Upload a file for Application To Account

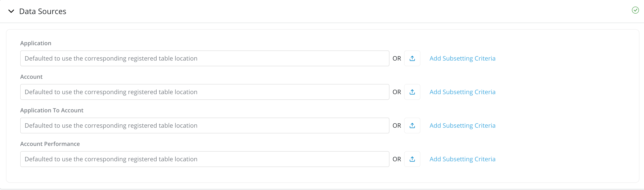click(x=412, y=125)
